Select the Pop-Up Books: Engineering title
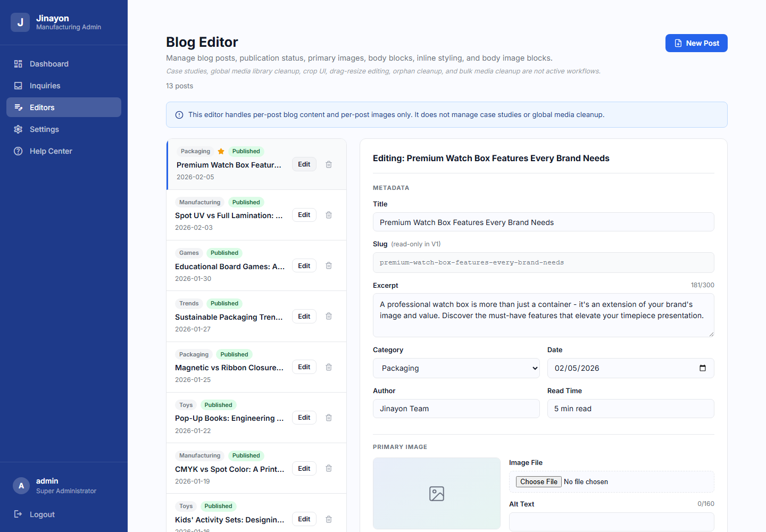This screenshot has width=766, height=532. tap(229, 418)
